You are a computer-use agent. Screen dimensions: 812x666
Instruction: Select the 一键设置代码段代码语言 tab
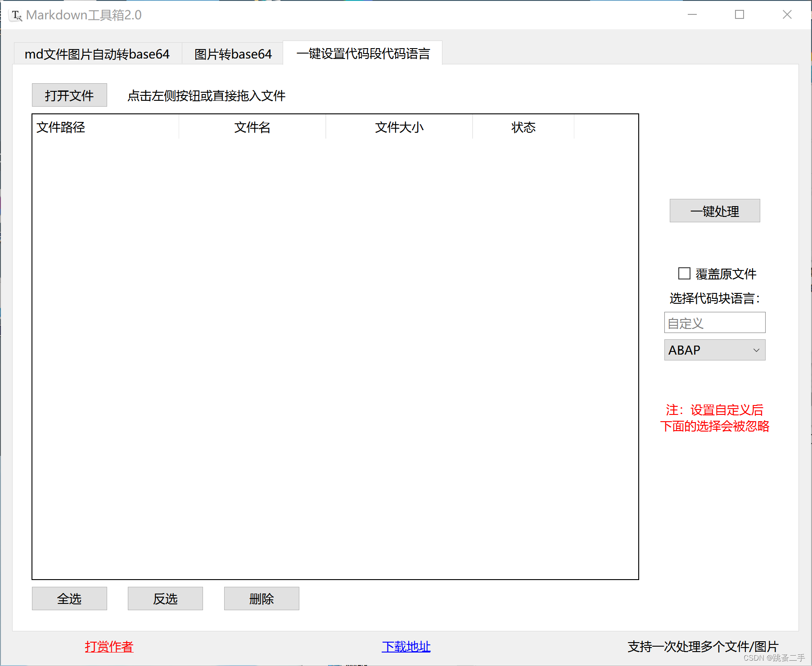(363, 54)
